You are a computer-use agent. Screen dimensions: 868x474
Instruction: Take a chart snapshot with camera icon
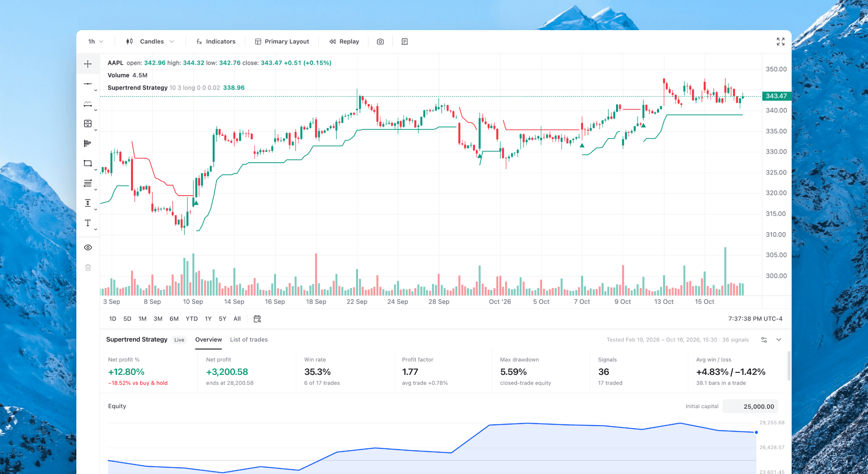tap(380, 41)
